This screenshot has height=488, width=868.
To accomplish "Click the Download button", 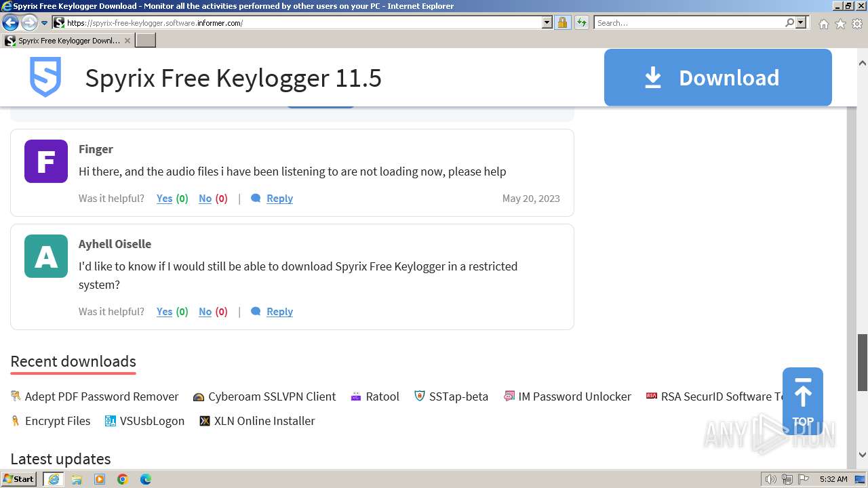I will pyautogui.click(x=717, y=77).
